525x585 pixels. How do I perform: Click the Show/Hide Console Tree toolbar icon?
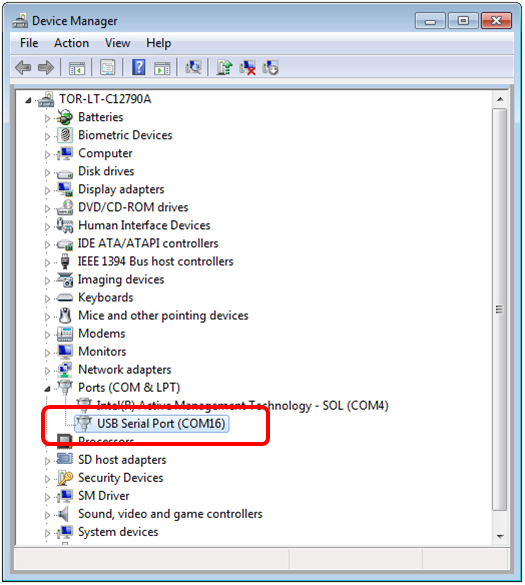pyautogui.click(x=77, y=68)
